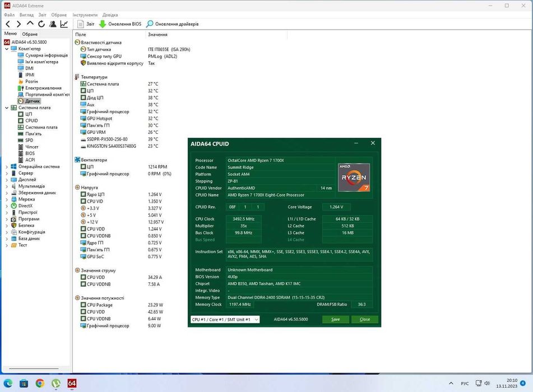
Task: Open the Звіт menu in the menu bar
Action: pyautogui.click(x=43, y=15)
